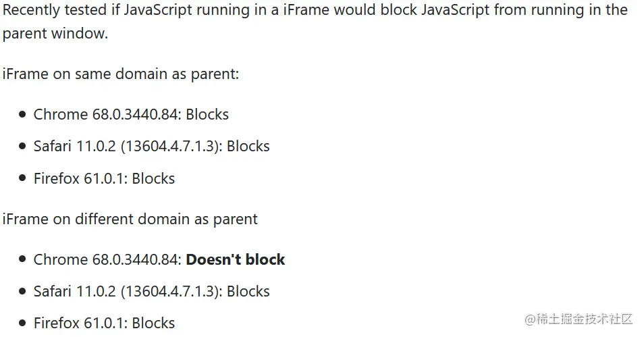Click the first Safari 11.0.2 Blocks item

152,147
